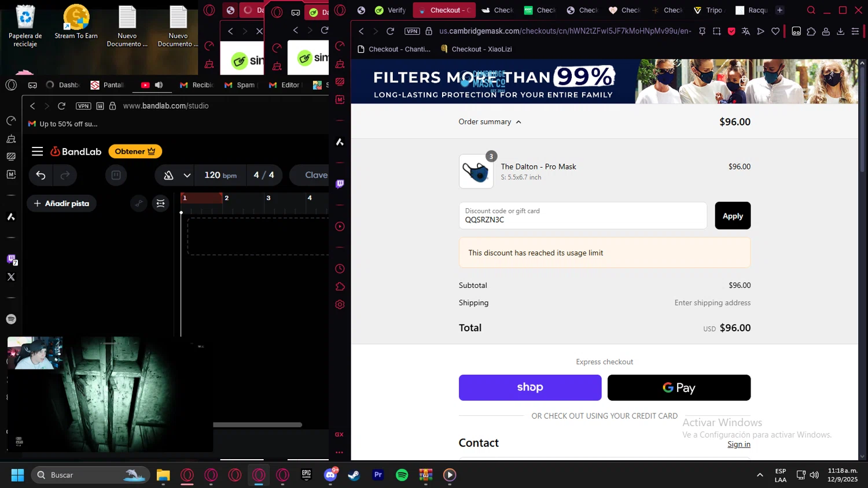Image resolution: width=868 pixels, height=488 pixels.
Task: Reload the Cambridge Mask checkout page
Action: click(390, 31)
